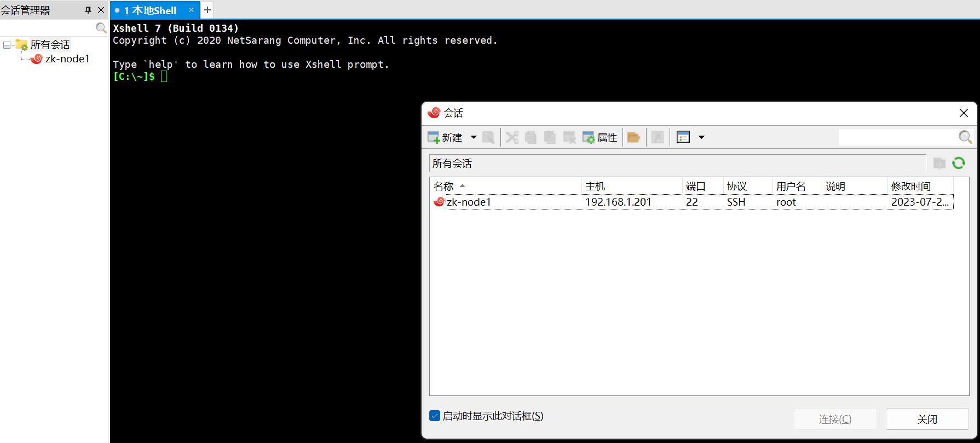Sort by the 主机 column header

point(632,186)
